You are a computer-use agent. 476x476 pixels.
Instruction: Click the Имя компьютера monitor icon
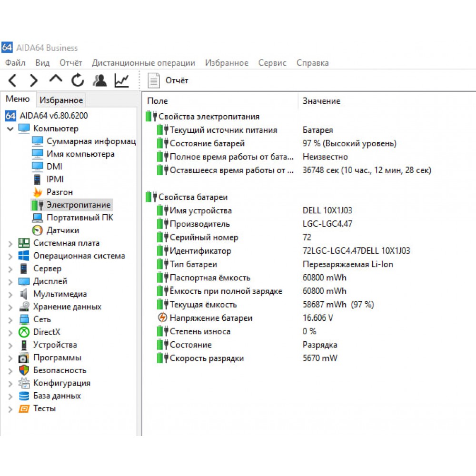coord(38,154)
